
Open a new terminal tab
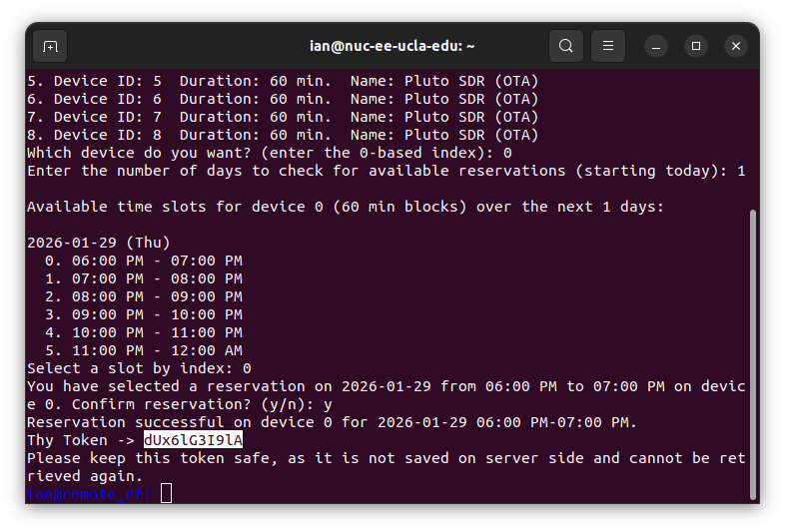(x=51, y=46)
